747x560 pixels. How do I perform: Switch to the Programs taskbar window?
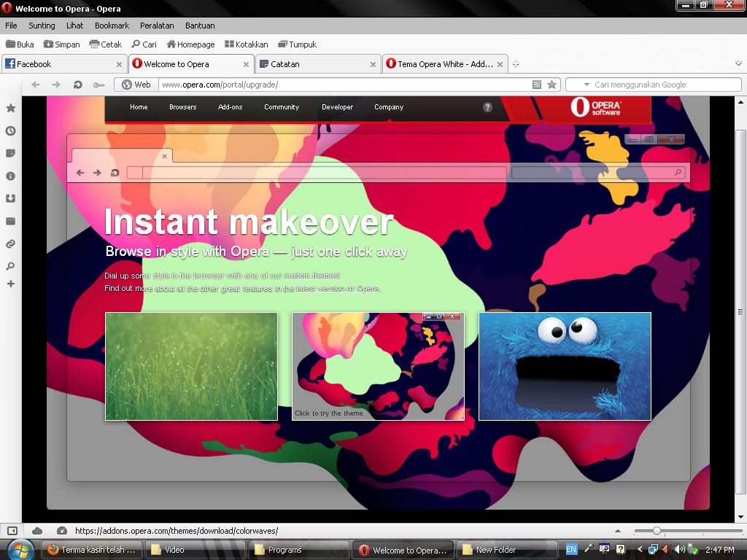[298, 550]
